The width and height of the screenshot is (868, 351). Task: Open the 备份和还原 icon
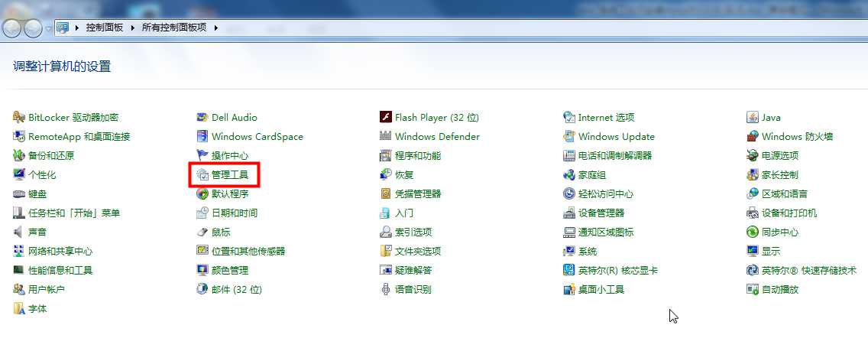click(19, 155)
